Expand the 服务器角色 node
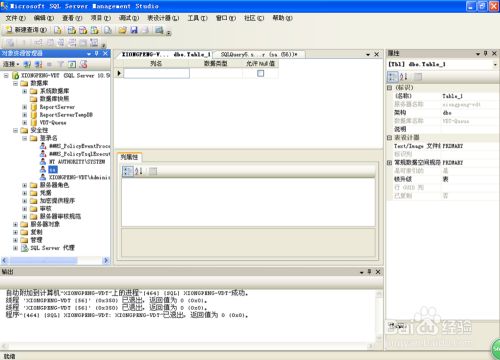Screen dimensions: 500x360 pyautogui.click(x=25, y=185)
